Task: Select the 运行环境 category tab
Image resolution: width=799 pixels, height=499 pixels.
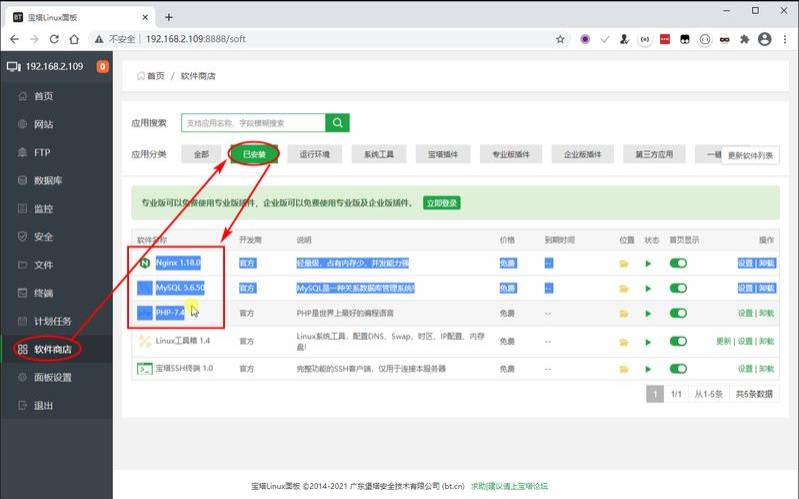Action: (x=314, y=154)
